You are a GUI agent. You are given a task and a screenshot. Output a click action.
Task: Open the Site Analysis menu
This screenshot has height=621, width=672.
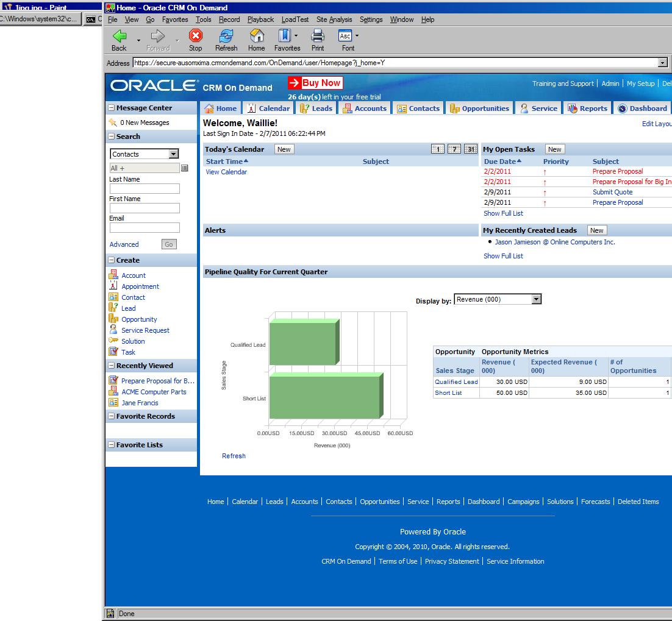pyautogui.click(x=334, y=20)
